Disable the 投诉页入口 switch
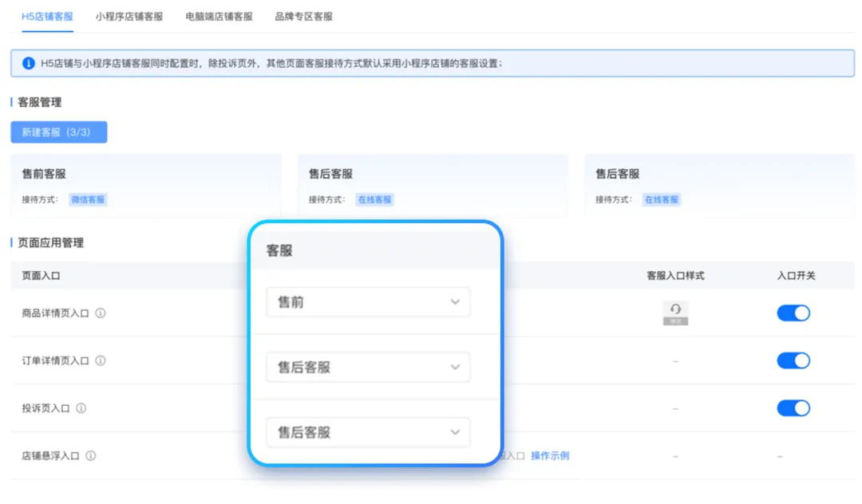The width and height of the screenshot is (862, 504). coord(793,408)
